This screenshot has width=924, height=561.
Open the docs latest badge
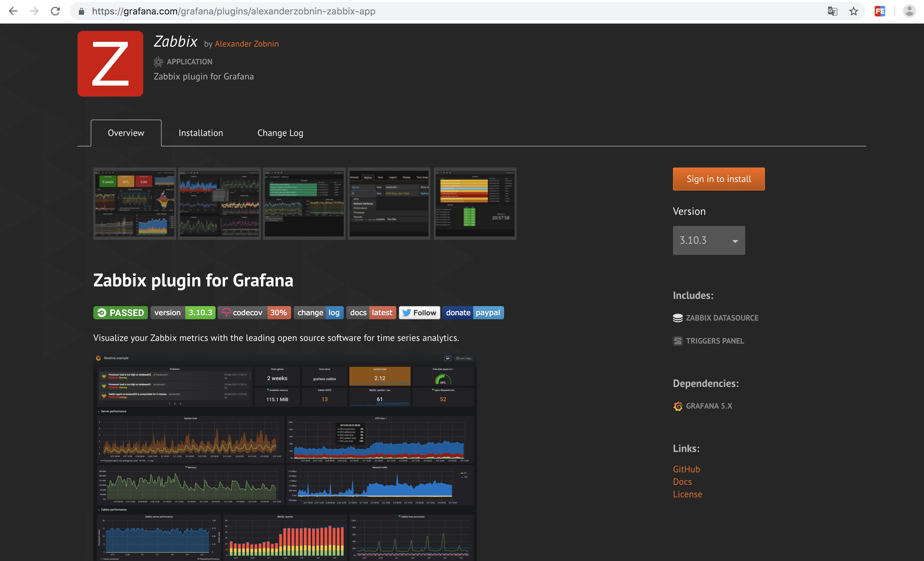371,313
